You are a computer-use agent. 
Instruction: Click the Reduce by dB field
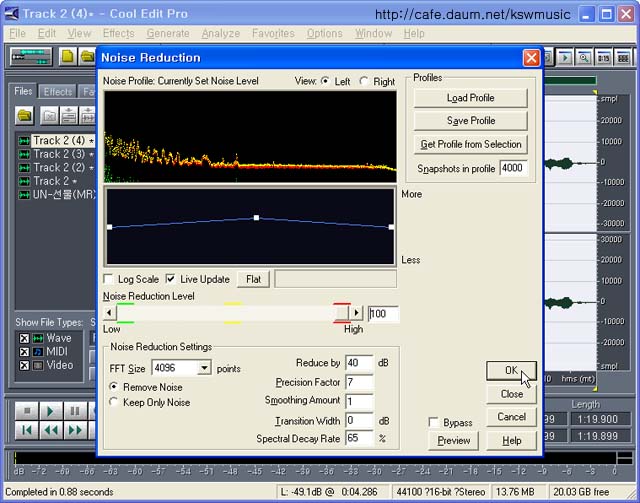[x=359, y=363]
